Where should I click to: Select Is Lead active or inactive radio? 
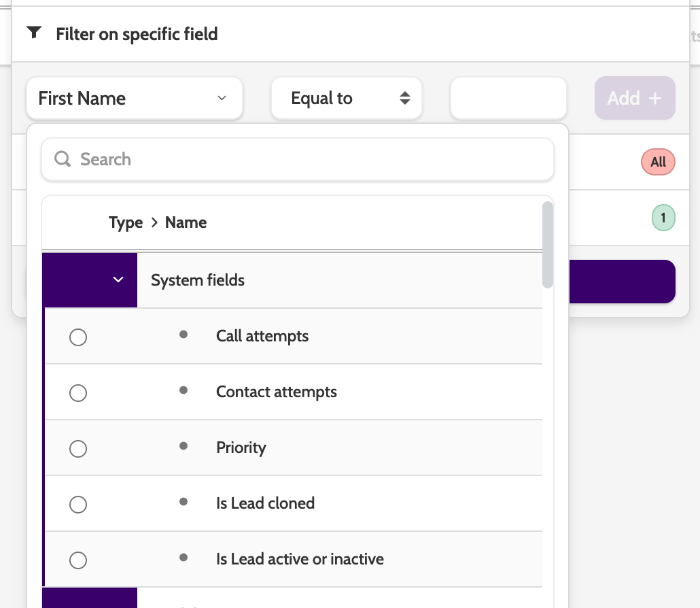coord(78,560)
